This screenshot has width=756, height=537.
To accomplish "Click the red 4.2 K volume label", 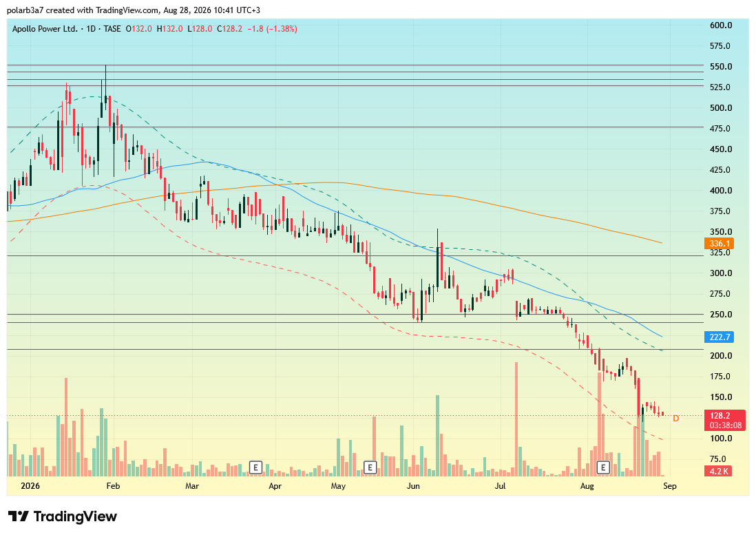I will (719, 471).
